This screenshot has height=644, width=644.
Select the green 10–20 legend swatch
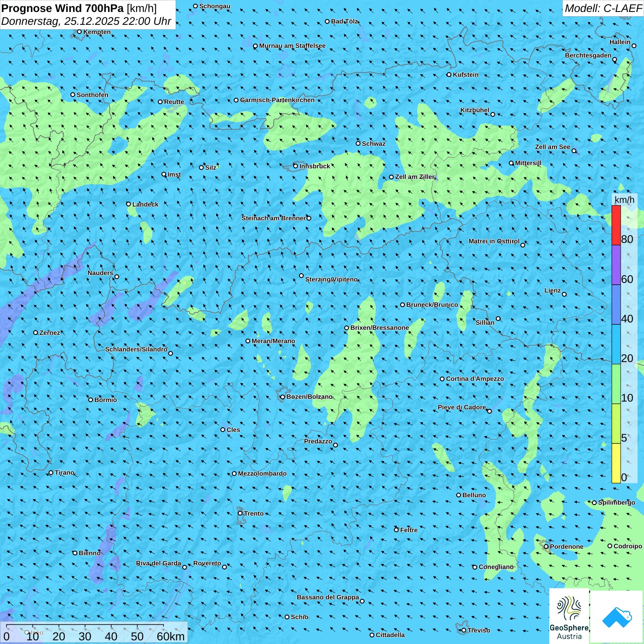coord(616,384)
